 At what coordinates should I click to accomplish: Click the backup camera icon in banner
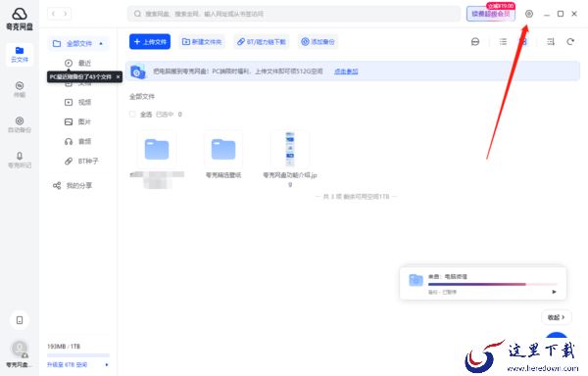[137, 71]
